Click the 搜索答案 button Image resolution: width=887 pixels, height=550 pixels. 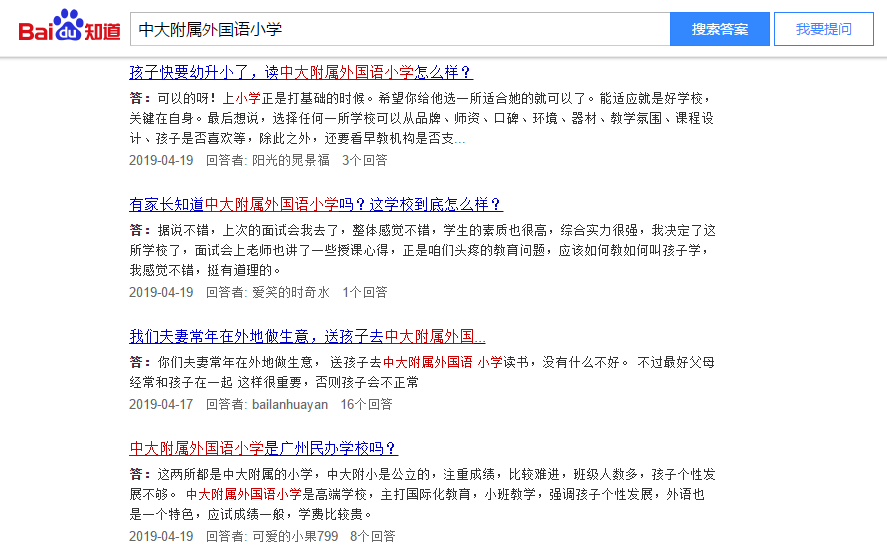tap(720, 29)
